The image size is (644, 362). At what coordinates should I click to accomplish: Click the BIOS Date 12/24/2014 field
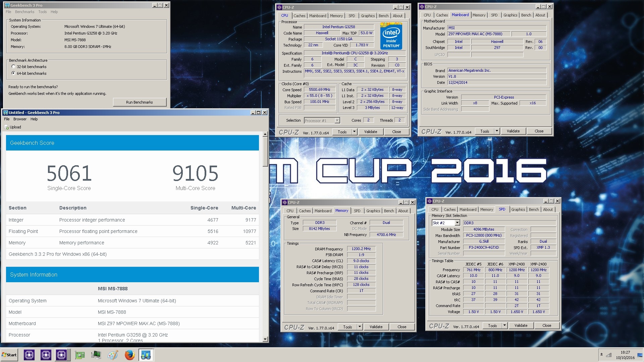(x=497, y=82)
